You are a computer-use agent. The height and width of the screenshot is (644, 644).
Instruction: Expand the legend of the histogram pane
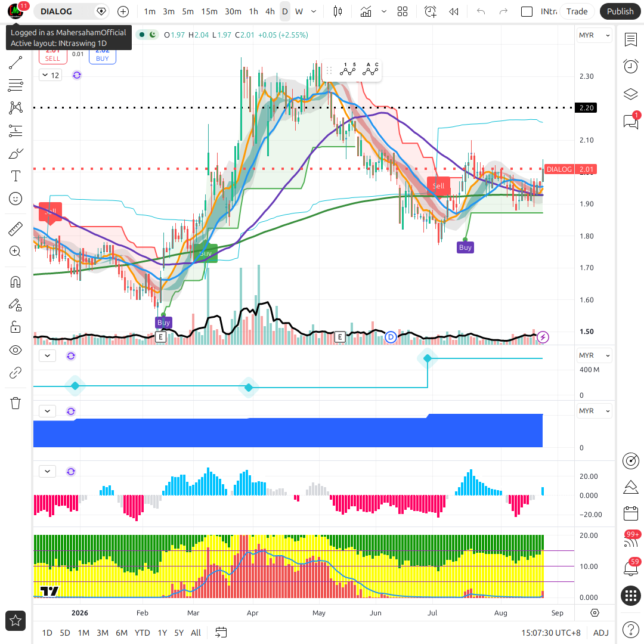(x=47, y=471)
